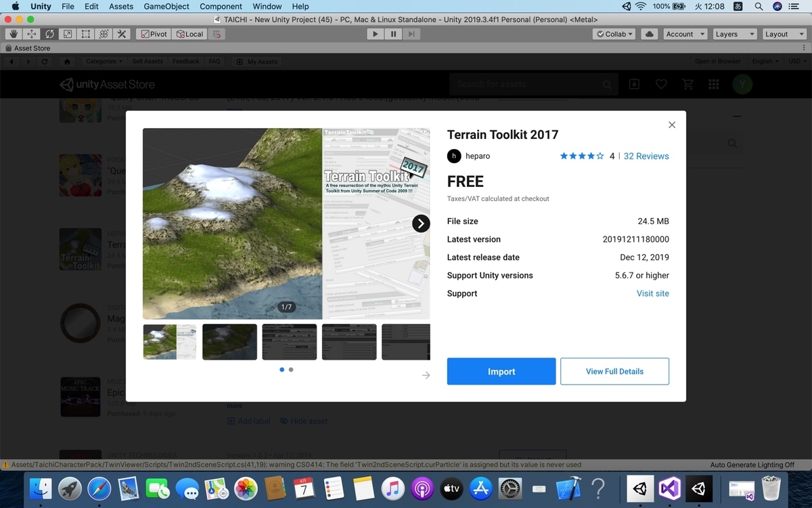
Task: Import the Terrain Toolkit 2017 asset
Action: tap(501, 371)
